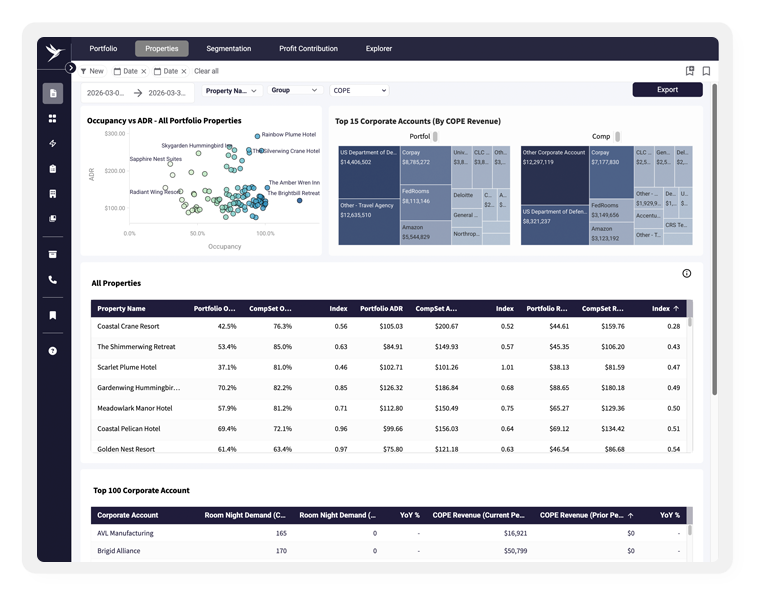This screenshot has width=768, height=609.
Task: Remove the first Date filter chip
Action: click(x=144, y=72)
